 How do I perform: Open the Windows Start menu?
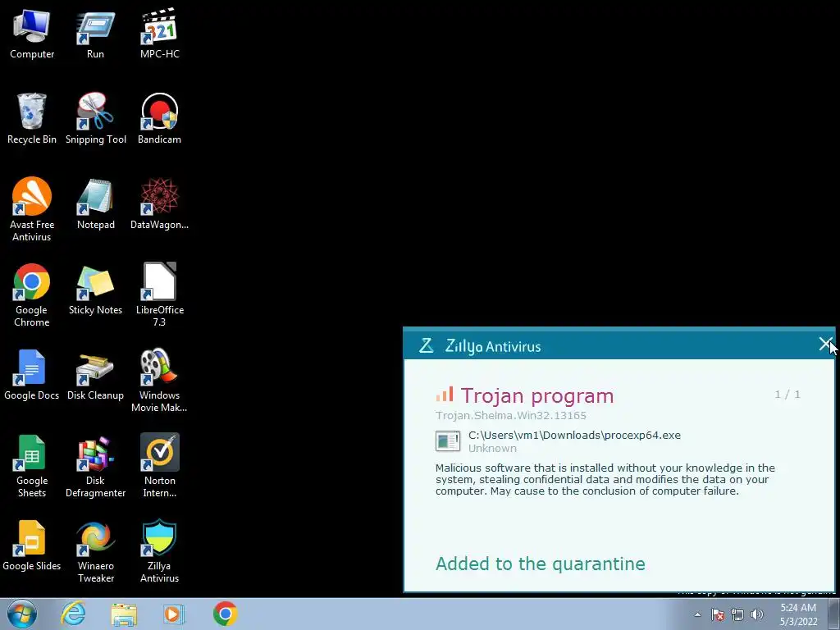click(22, 614)
